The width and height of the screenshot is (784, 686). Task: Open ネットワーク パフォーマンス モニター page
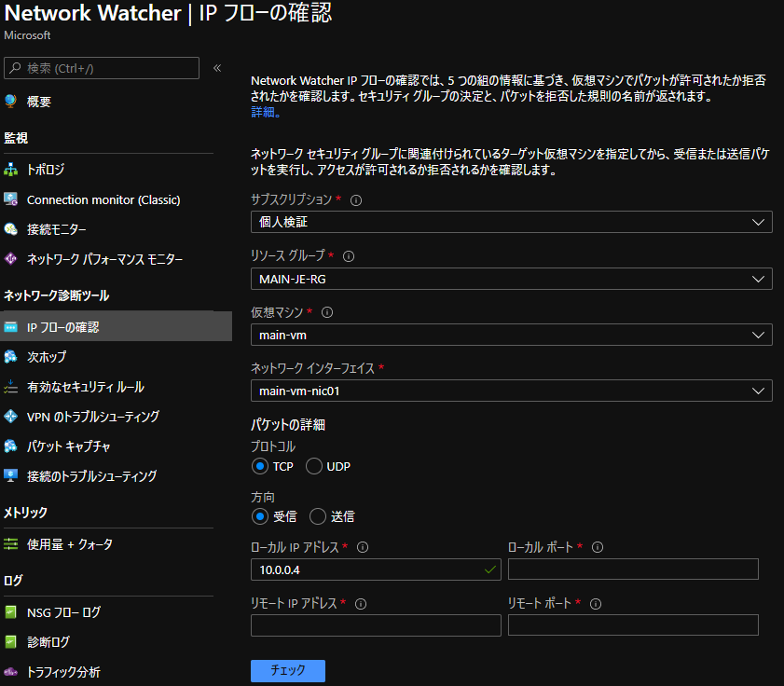(105, 259)
